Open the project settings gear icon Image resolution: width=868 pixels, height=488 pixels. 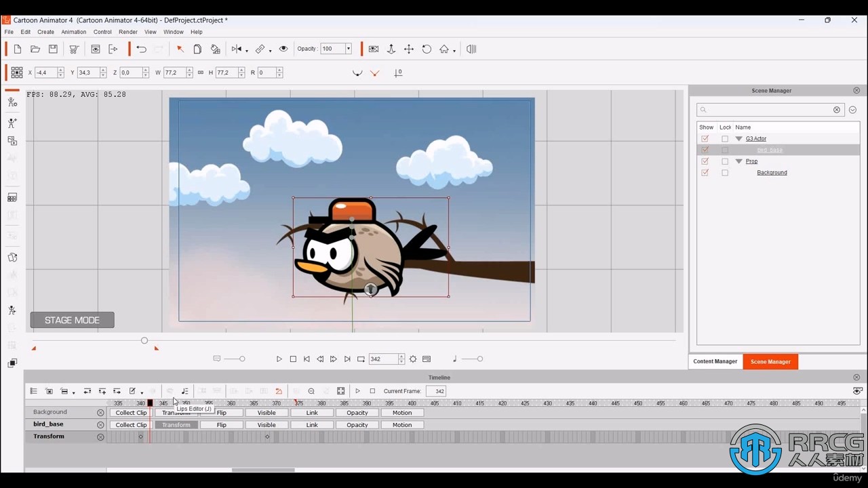413,359
